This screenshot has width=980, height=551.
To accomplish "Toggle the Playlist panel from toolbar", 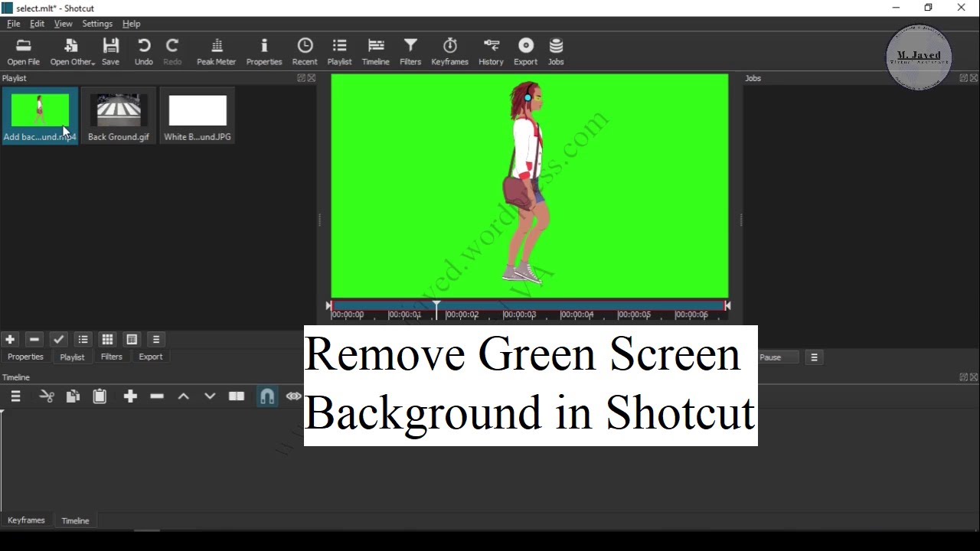I will tap(340, 51).
